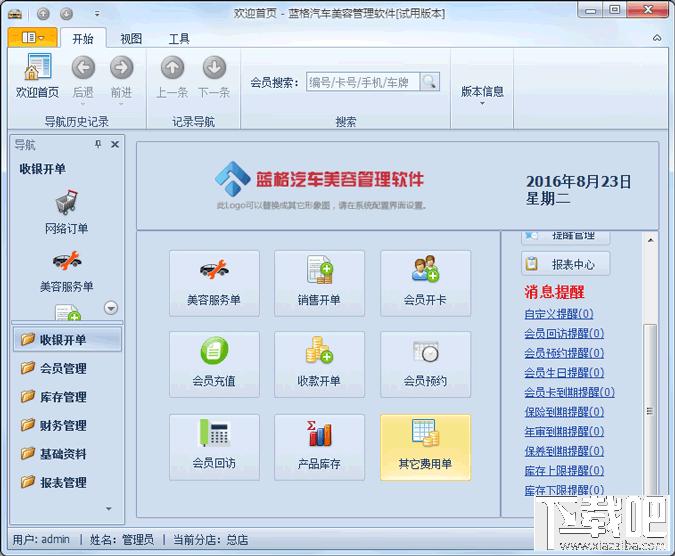The image size is (675, 556).
Task: Select 基础资料 navigation group
Action: point(68,454)
